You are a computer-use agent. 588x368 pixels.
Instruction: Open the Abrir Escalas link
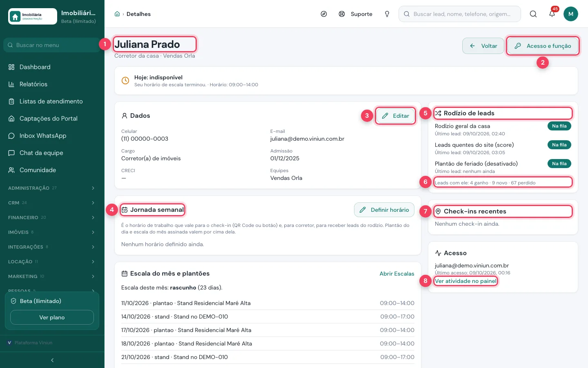point(397,274)
